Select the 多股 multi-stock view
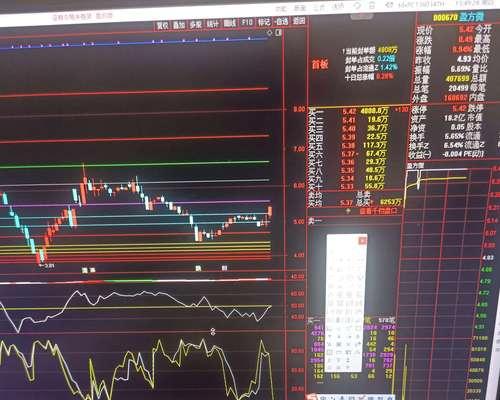The height and width of the screenshot is (400, 500). coord(196,24)
